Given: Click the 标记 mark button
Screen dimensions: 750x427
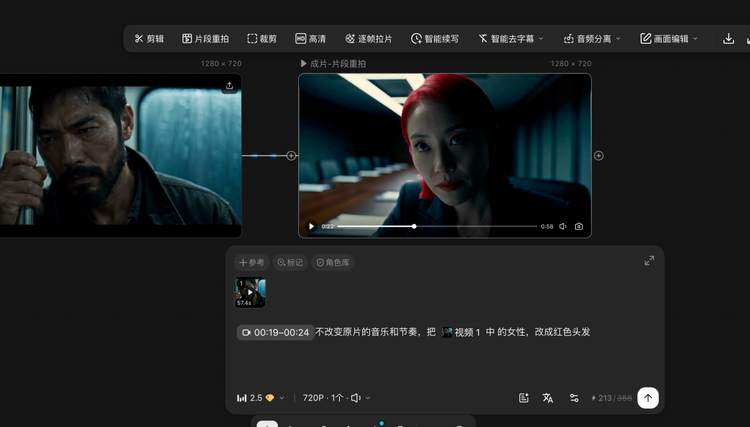Looking at the screenshot, I should click(290, 263).
